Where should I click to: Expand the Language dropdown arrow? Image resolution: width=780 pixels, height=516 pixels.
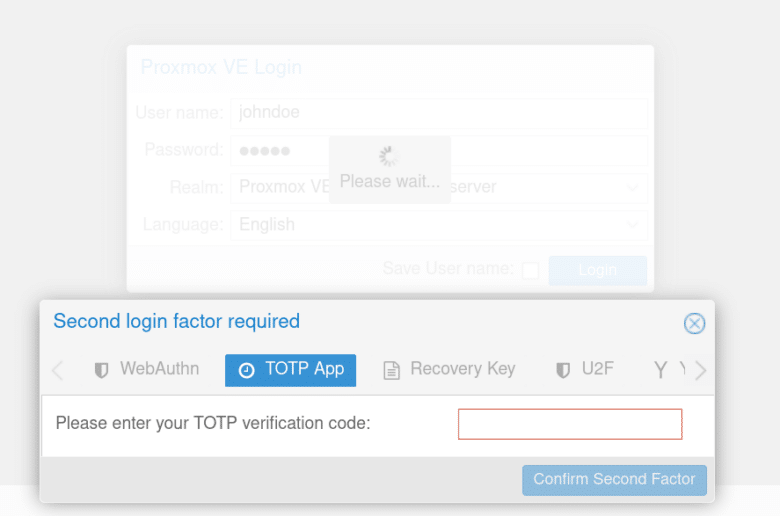pos(632,225)
